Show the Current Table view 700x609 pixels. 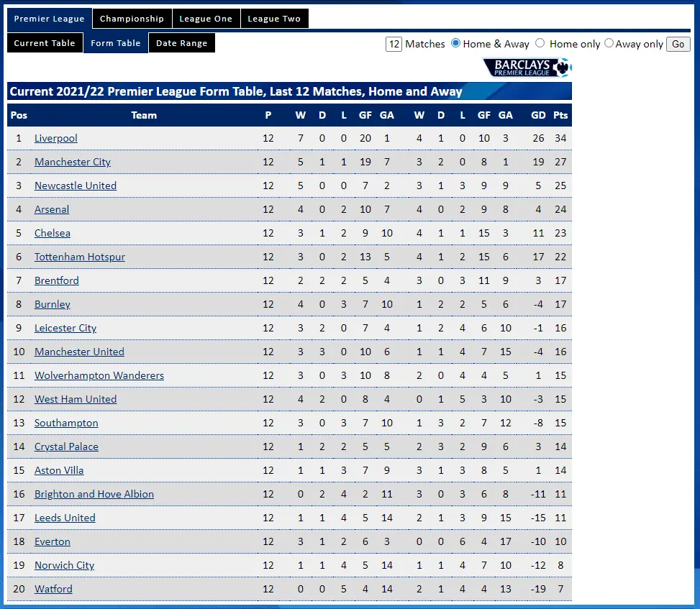coord(45,43)
